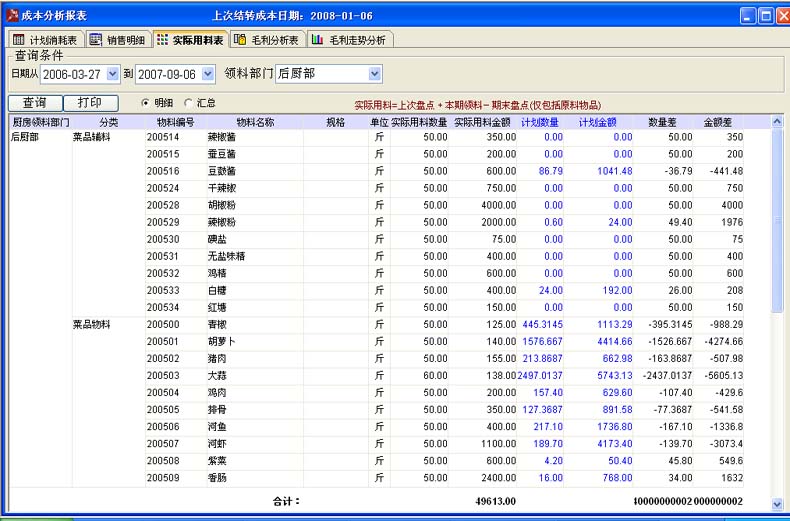Click the 毛利分析表 tab icon

pyautogui.click(x=240, y=40)
